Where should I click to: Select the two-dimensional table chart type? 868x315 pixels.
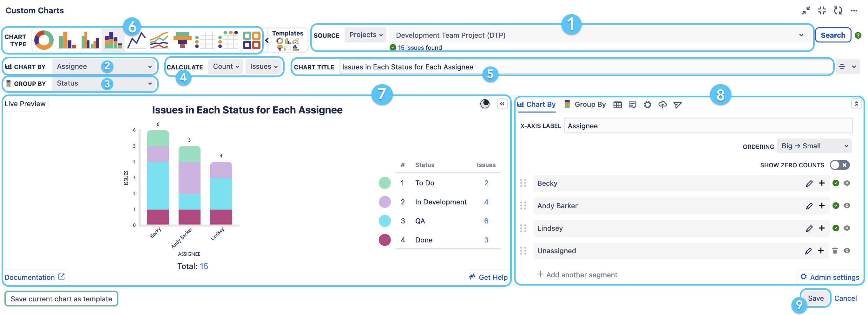[228, 40]
